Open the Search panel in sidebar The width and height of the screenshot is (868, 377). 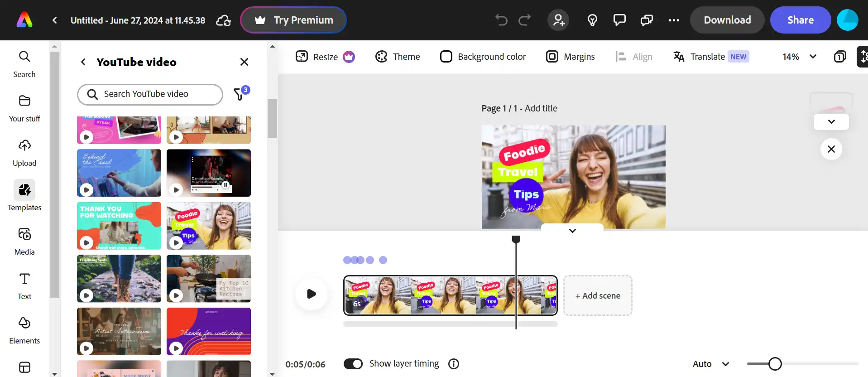(24, 64)
